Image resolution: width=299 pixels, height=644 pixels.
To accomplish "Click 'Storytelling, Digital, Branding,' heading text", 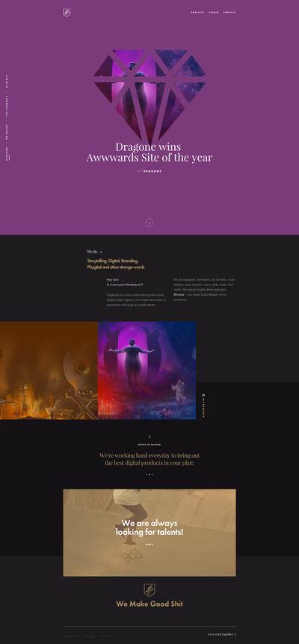I will tap(113, 261).
